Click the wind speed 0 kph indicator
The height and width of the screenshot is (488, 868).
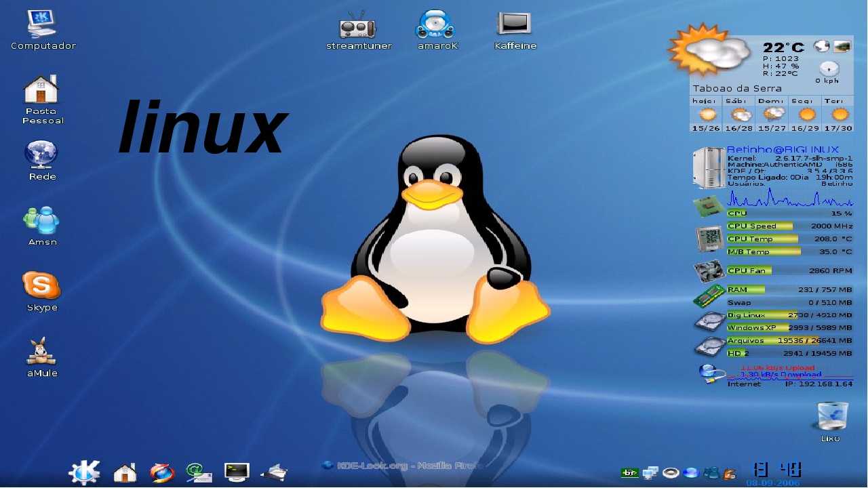click(x=828, y=71)
